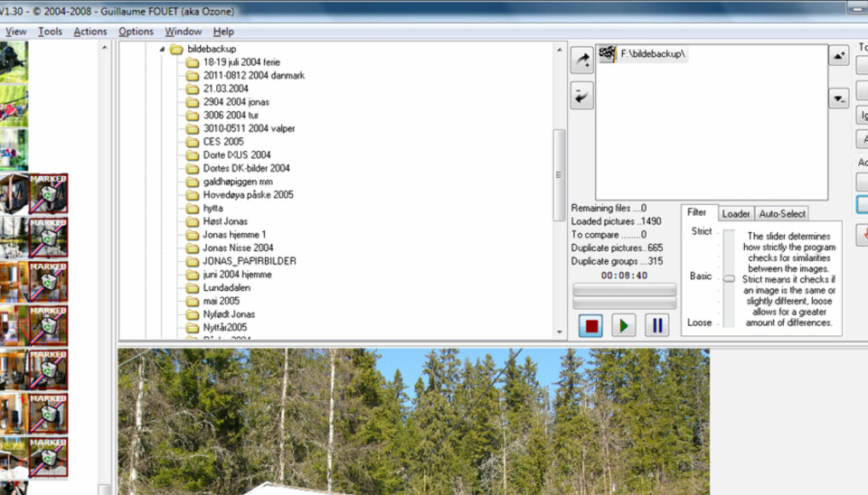Click folder tree scrollbar up arrow
The width and height of the screenshot is (868, 495).
click(x=559, y=50)
